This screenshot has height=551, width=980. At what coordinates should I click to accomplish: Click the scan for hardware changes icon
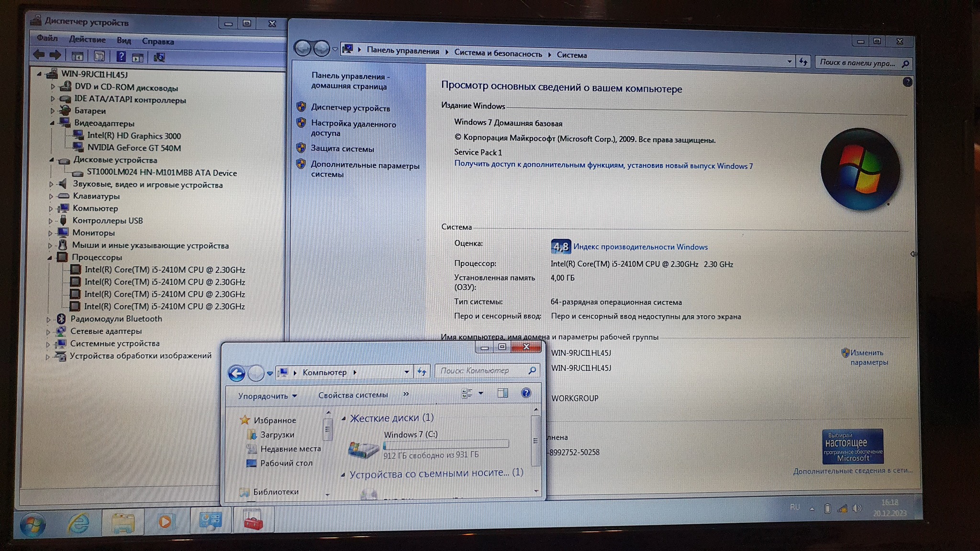(x=159, y=57)
